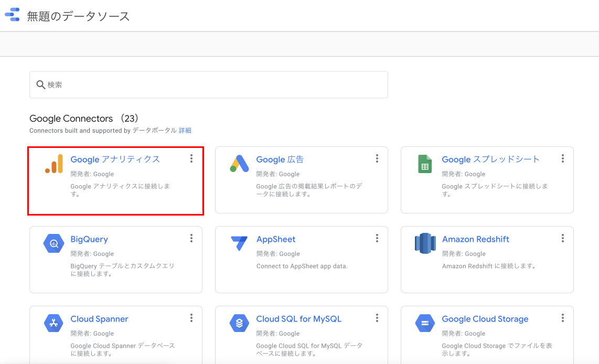The height and width of the screenshot is (364, 599).
Task: Select the AppSheet connector title
Action: point(276,239)
